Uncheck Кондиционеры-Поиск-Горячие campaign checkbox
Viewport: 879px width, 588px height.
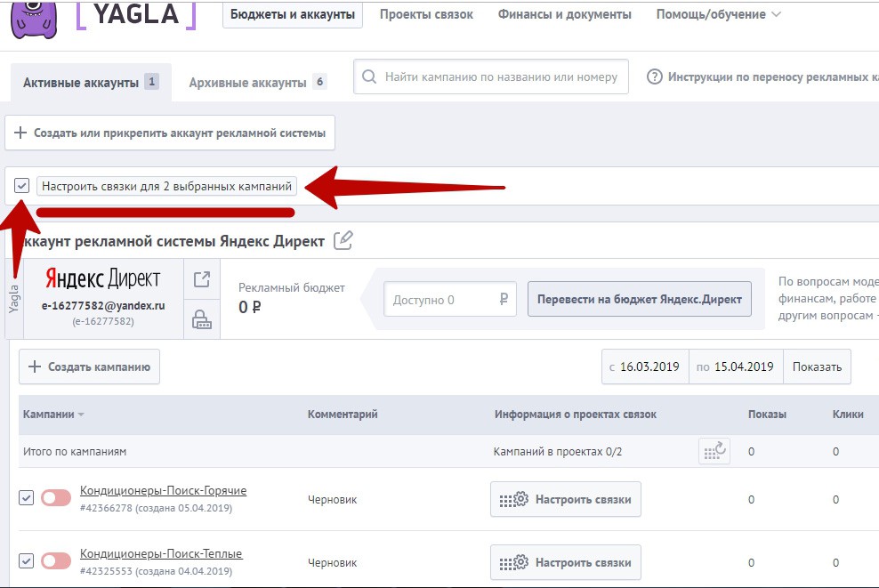coord(27,498)
